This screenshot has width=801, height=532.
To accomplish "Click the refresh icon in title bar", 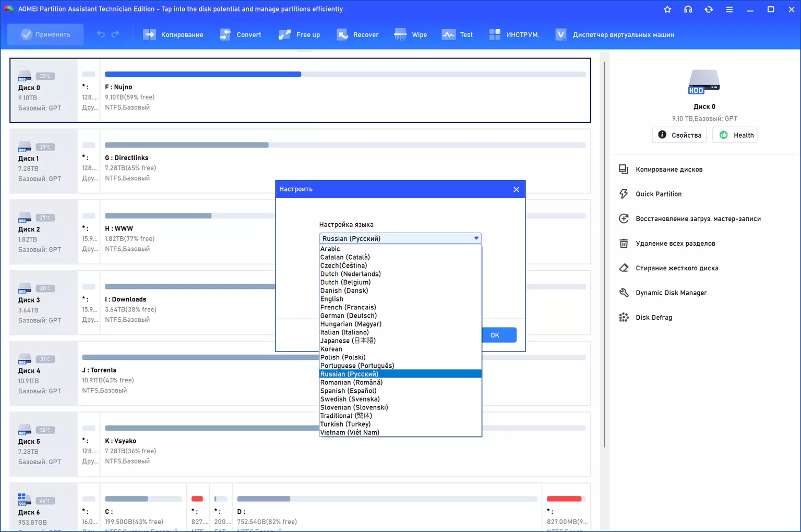I will (709, 9).
